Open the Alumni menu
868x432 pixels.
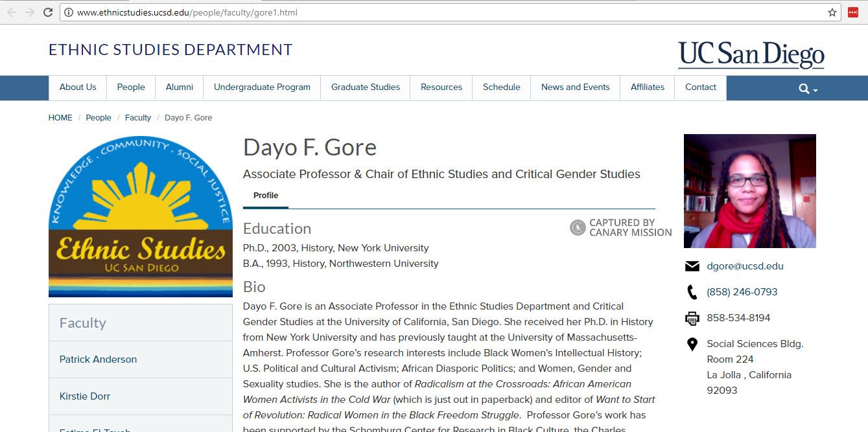click(x=180, y=87)
